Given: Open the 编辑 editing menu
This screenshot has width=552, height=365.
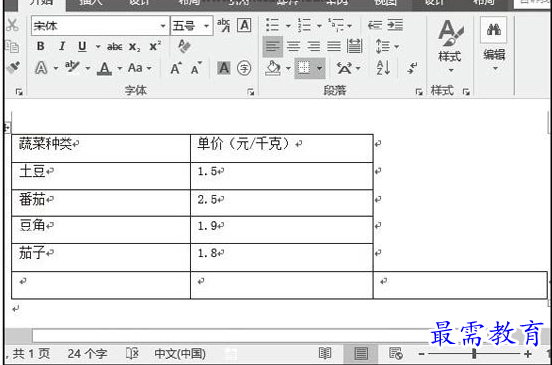Looking at the screenshot, I should 494,44.
